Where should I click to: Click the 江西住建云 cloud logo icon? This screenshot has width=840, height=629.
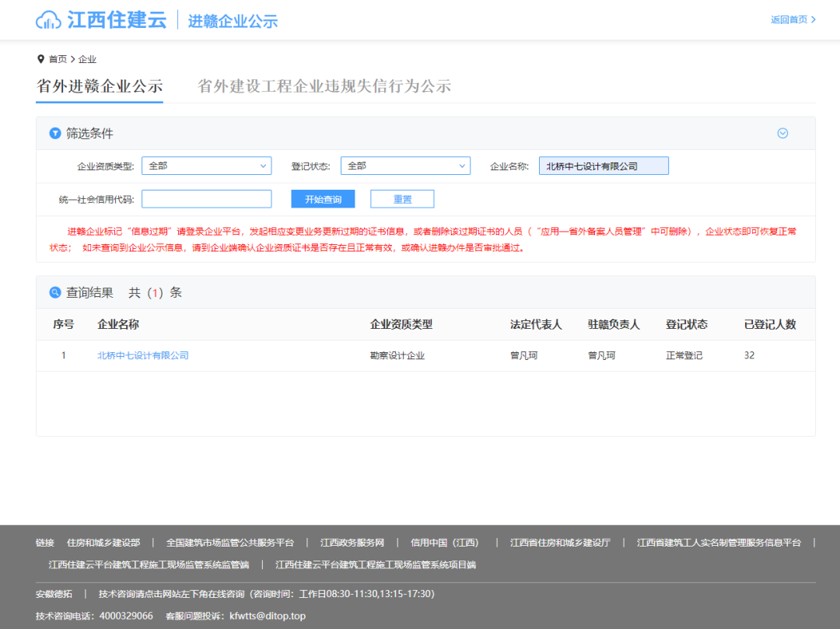(x=48, y=20)
